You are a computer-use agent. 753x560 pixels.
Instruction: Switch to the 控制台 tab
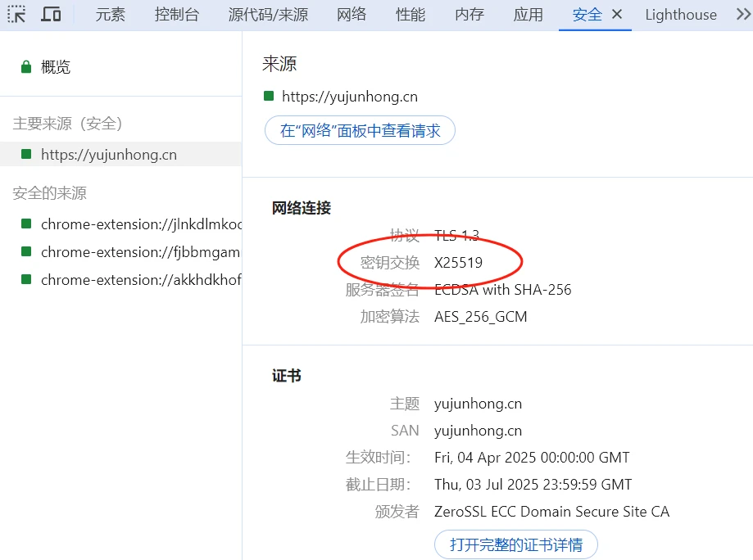(176, 15)
